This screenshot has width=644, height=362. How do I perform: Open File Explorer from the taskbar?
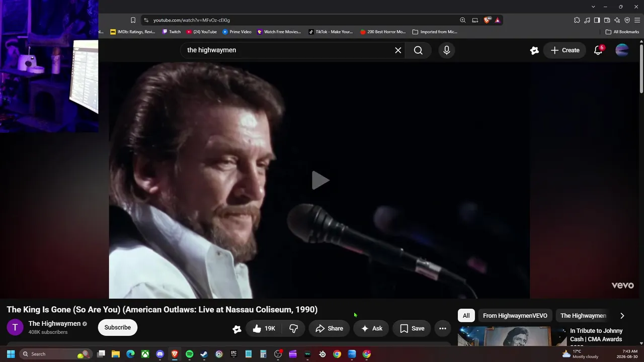click(116, 354)
